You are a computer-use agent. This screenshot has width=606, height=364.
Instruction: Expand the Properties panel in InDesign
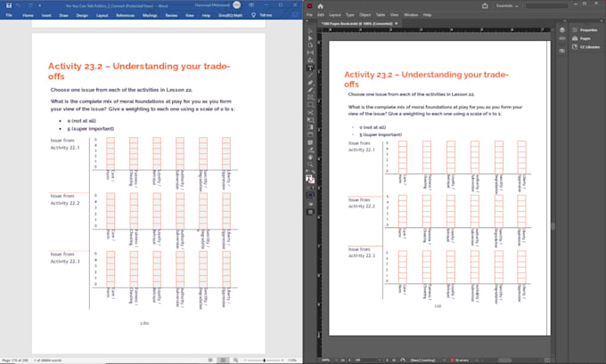[x=585, y=29]
